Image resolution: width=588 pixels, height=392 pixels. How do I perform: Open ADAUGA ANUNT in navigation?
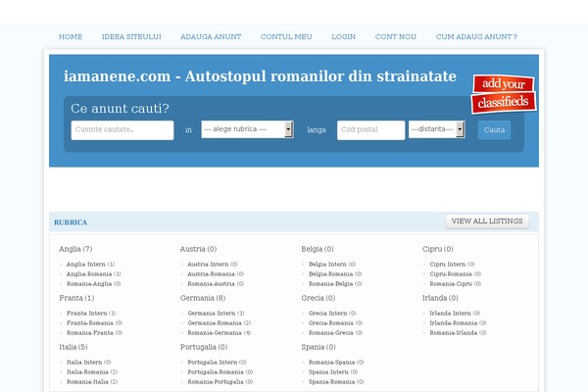point(211,37)
